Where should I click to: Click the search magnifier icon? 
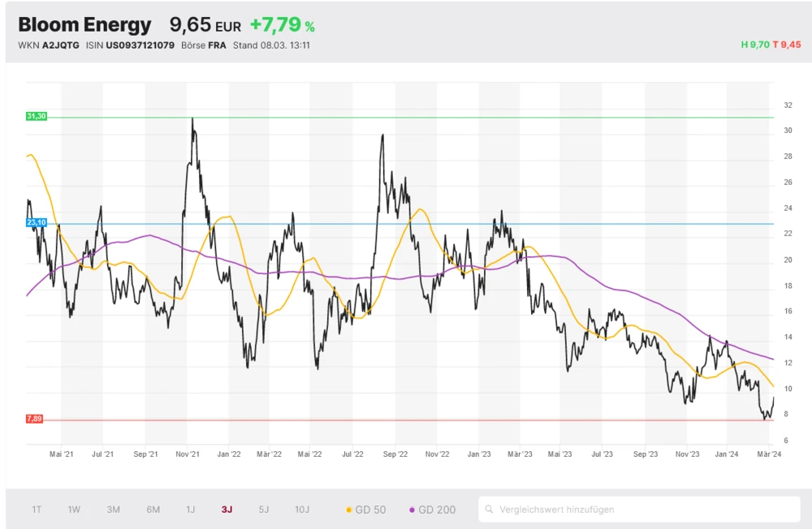(489, 510)
